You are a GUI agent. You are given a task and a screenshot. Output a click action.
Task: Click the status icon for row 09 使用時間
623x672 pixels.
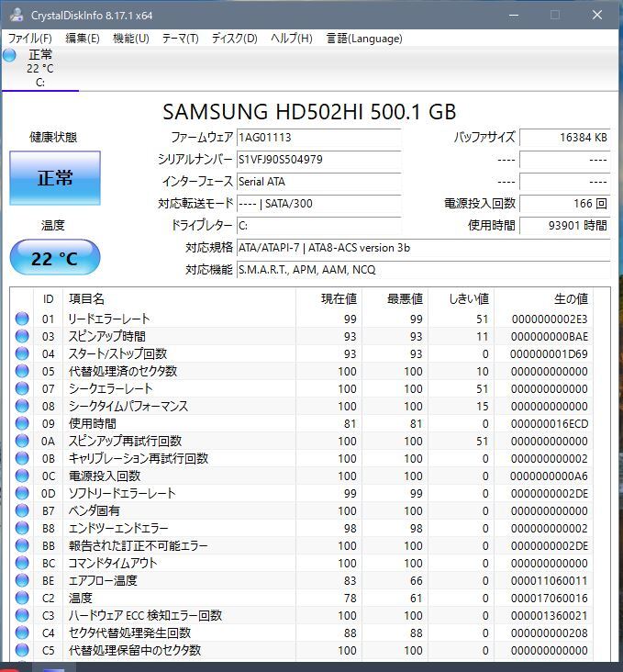point(22,423)
